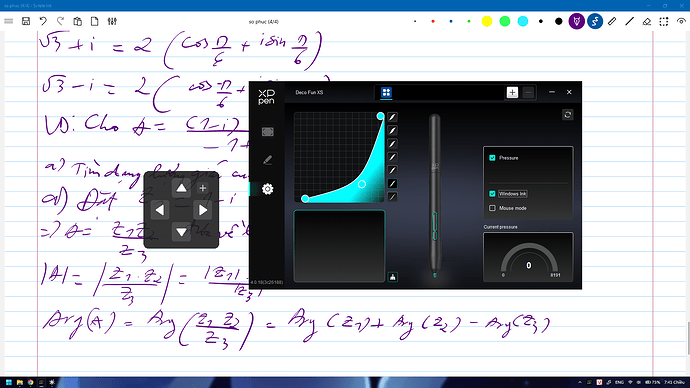This screenshot has height=388, width=690.
Task: Pan right with the floating navigation arrow
Action: click(203, 210)
